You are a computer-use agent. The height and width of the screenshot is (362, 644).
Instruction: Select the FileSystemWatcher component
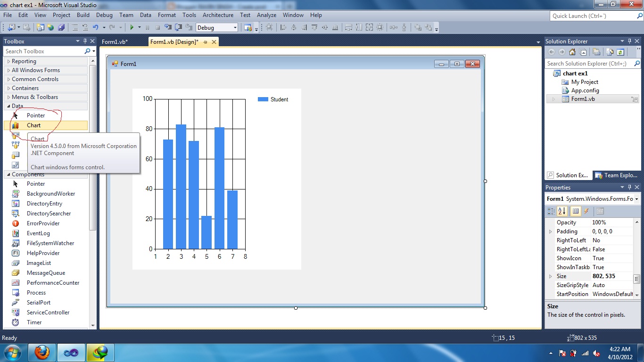46,243
